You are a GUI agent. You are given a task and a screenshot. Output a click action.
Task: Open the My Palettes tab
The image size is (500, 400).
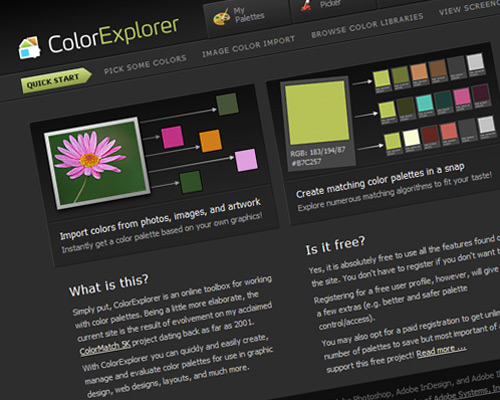coord(247,17)
